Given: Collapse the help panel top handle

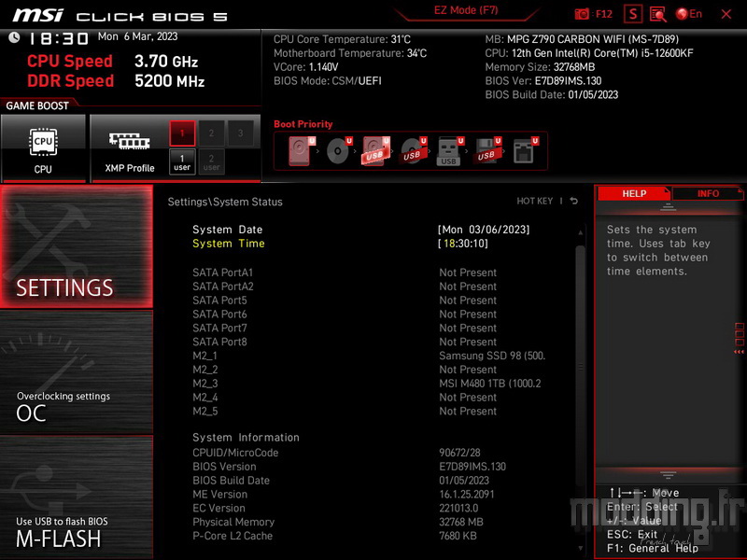Looking at the screenshot, I should 668,206.
